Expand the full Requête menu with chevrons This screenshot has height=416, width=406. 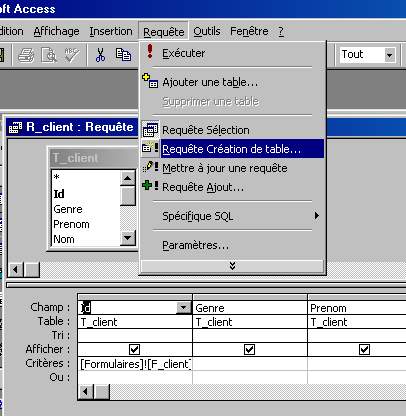[232, 266]
